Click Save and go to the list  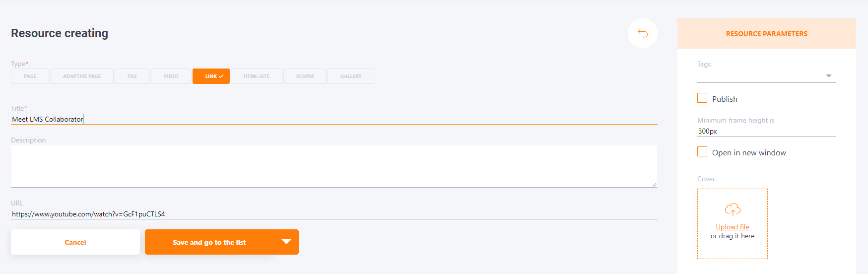(209, 242)
